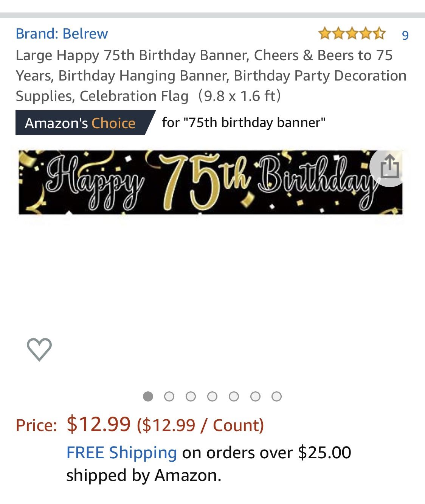Select the third image carousel dot
This screenshot has width=425, height=504.
coord(191,396)
